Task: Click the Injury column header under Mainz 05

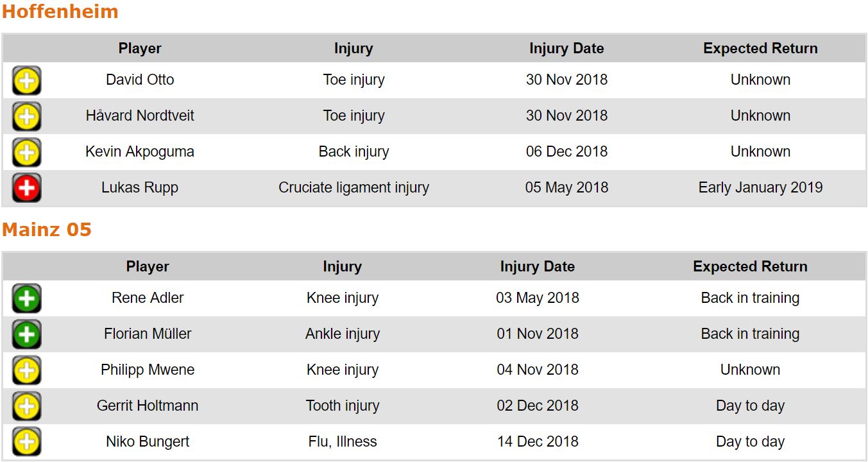Action: [x=342, y=267]
